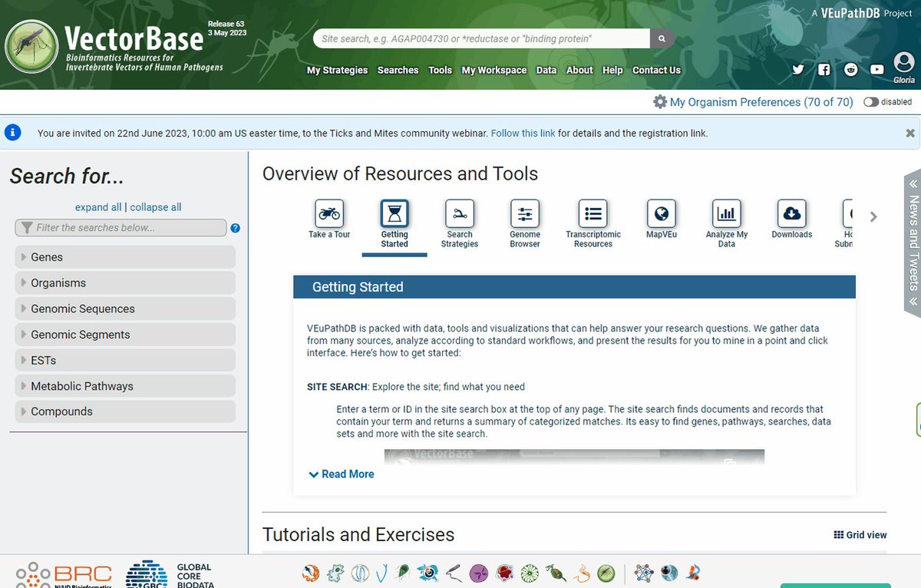
Task: Expand the Genes search category
Action: (x=125, y=257)
